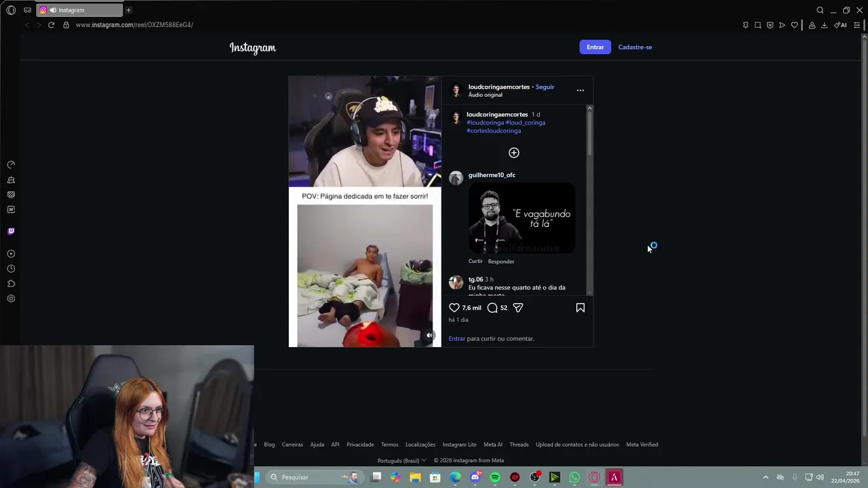868x488 pixels.
Task: Open the Threads footer link
Action: (x=519, y=445)
